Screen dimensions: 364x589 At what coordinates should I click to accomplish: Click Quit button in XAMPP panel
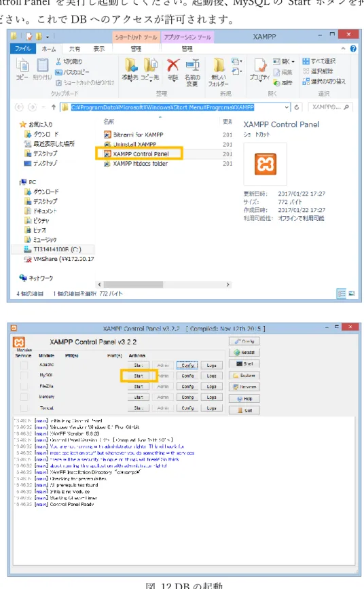[x=244, y=410]
